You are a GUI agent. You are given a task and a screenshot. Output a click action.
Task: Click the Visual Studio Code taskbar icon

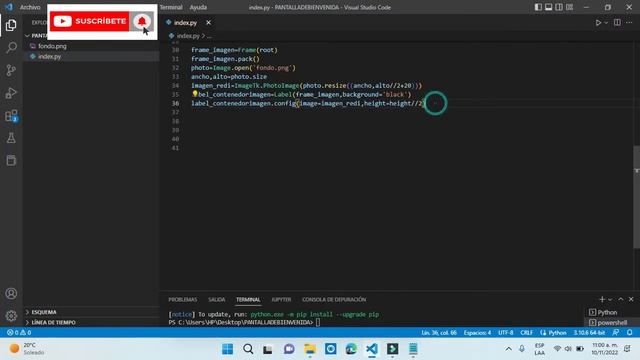tap(372, 349)
